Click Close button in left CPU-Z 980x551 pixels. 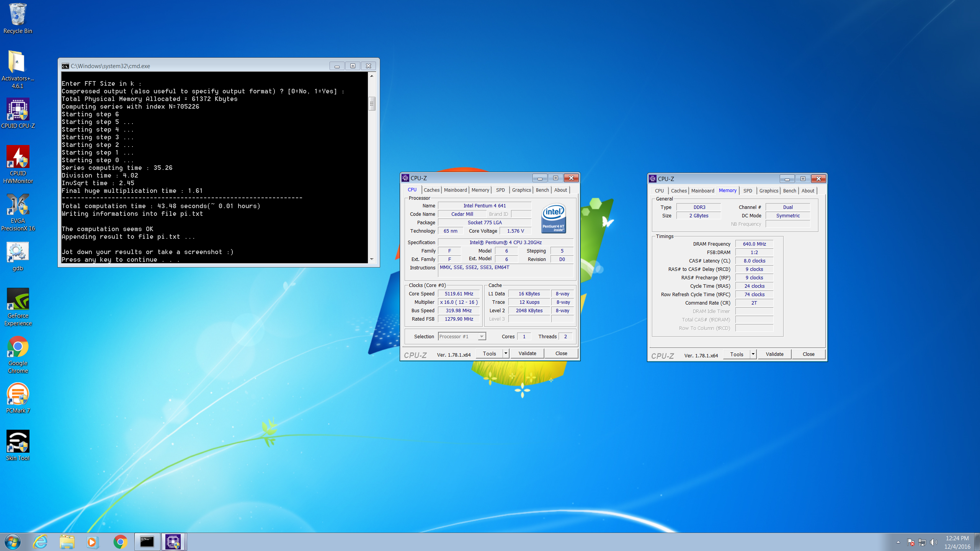tap(561, 354)
